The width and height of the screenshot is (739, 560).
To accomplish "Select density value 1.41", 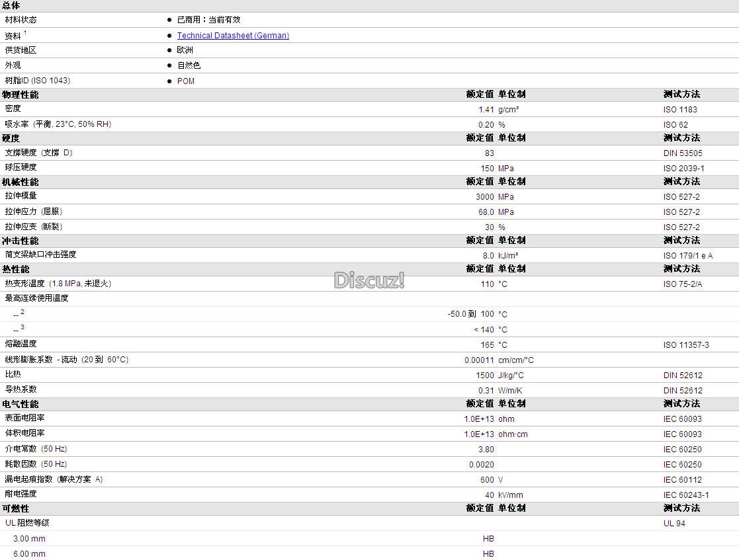I will tap(486, 110).
